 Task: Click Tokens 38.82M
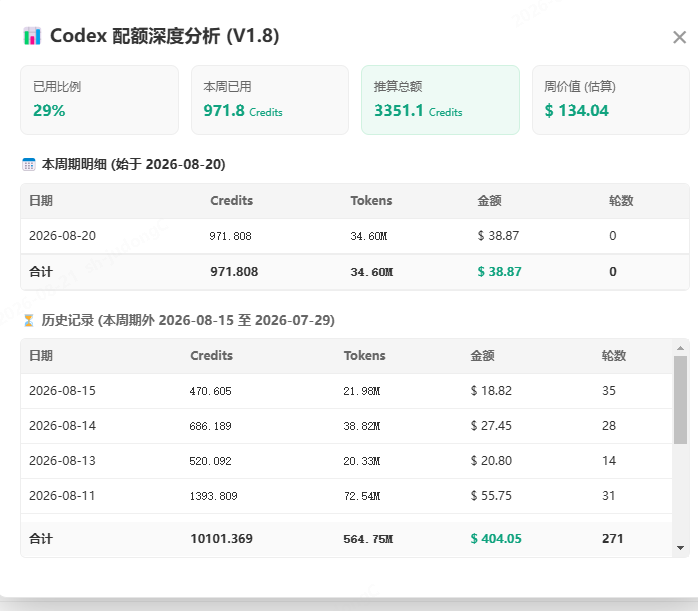(361, 426)
